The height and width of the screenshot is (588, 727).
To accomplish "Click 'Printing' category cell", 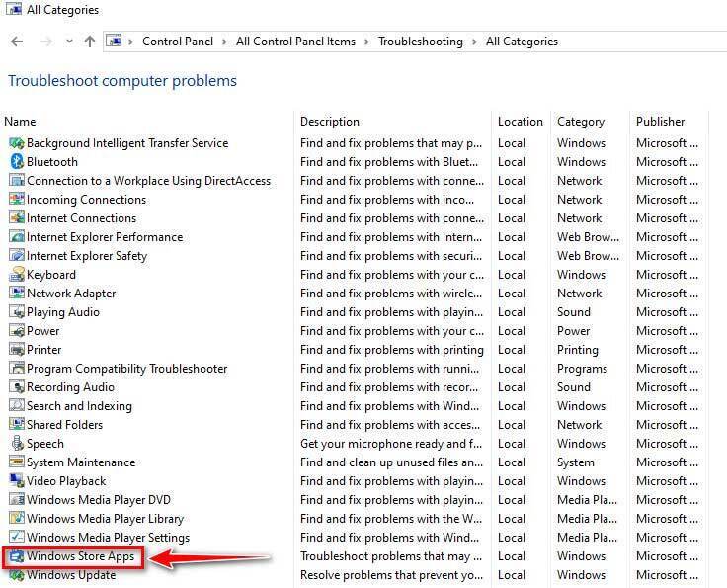I will (578, 350).
